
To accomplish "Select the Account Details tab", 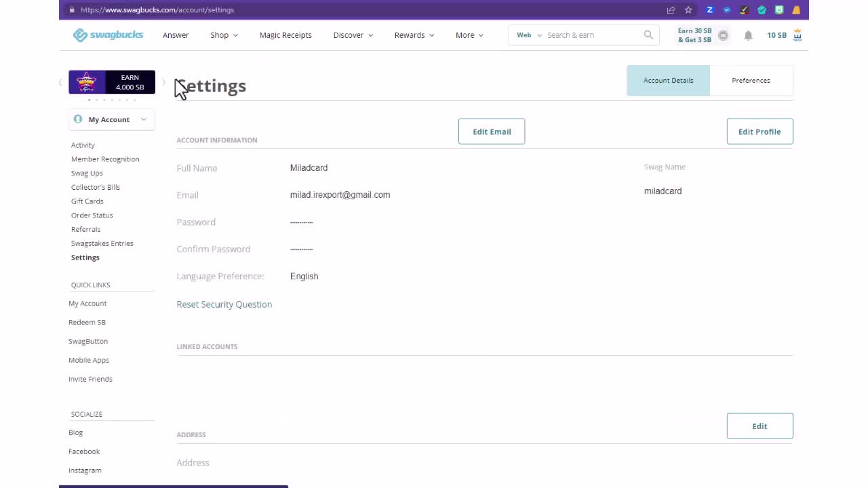I will click(668, 81).
